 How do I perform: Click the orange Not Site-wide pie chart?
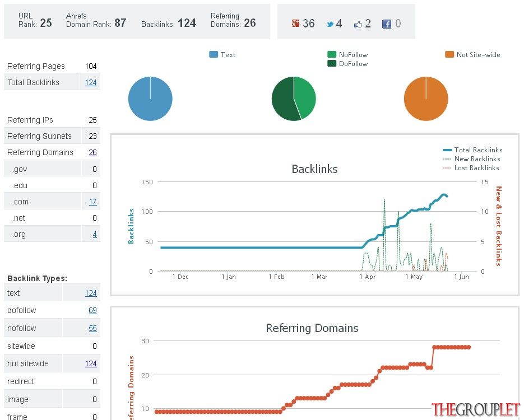point(426,99)
